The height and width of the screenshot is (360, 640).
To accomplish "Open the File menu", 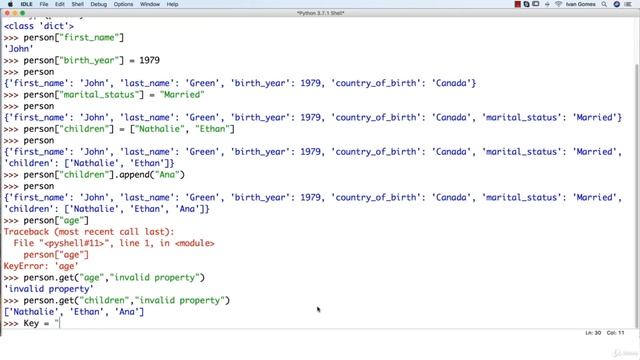I will [44, 4].
